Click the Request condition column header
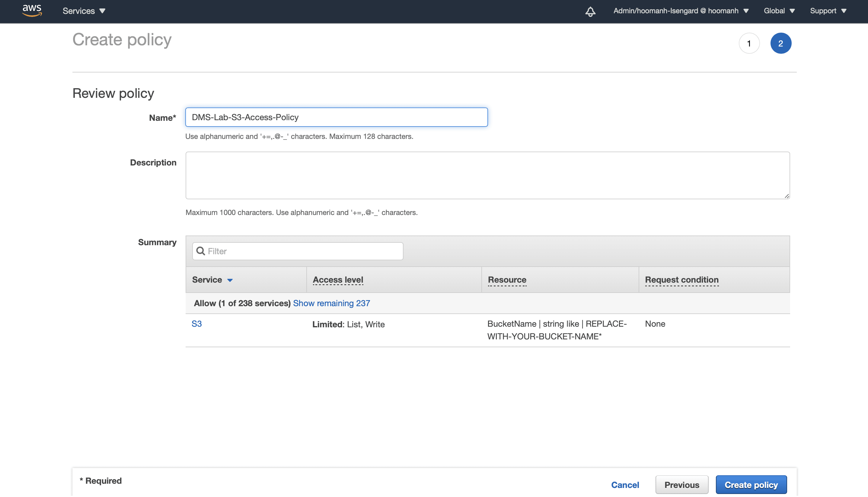The width and height of the screenshot is (868, 497). point(681,280)
